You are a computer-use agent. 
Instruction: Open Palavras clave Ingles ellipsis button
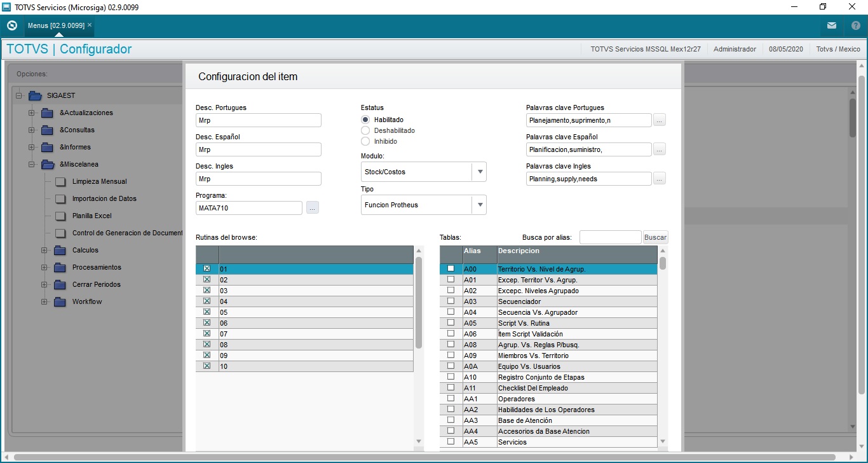click(660, 179)
